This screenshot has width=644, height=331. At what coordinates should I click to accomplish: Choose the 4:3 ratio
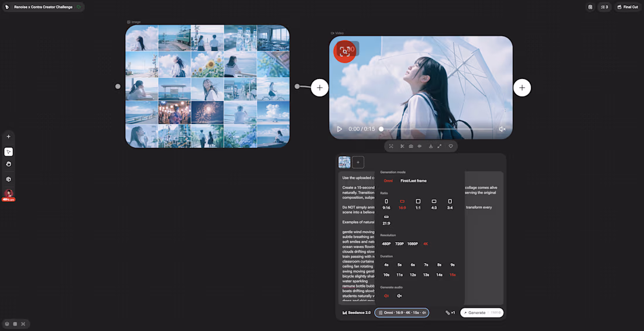[434, 204]
